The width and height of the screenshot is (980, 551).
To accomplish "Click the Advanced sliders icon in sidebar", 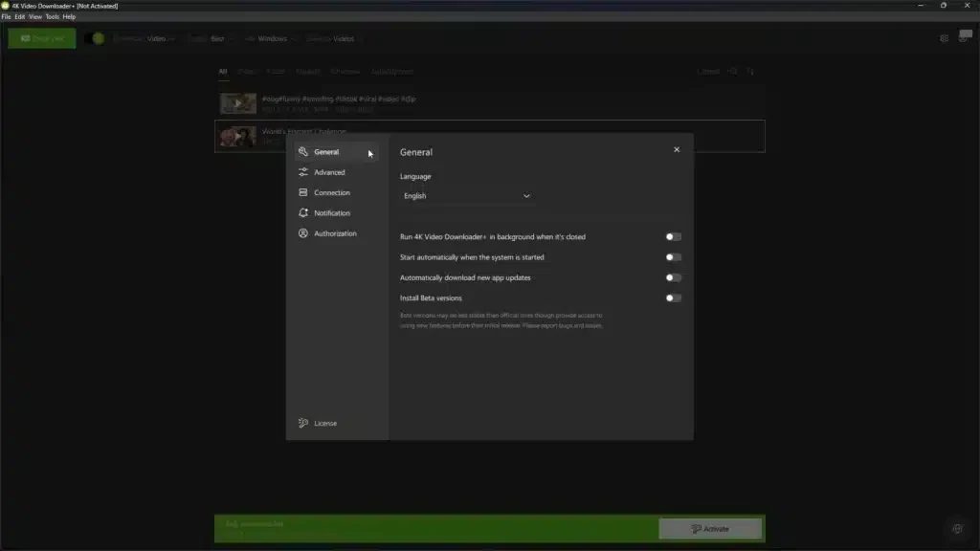I will coord(303,172).
